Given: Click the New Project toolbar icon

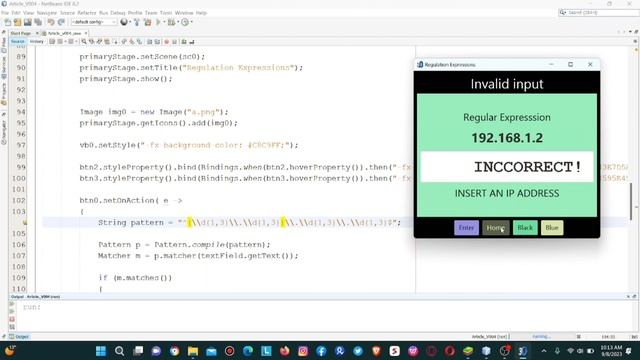Looking at the screenshot, I should [18, 22].
